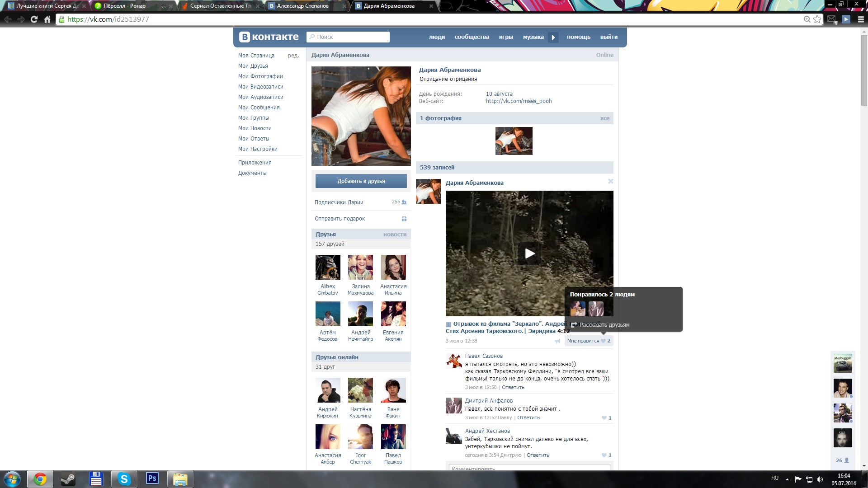Open Skype from the taskbar
The width and height of the screenshot is (868, 488).
tap(124, 479)
